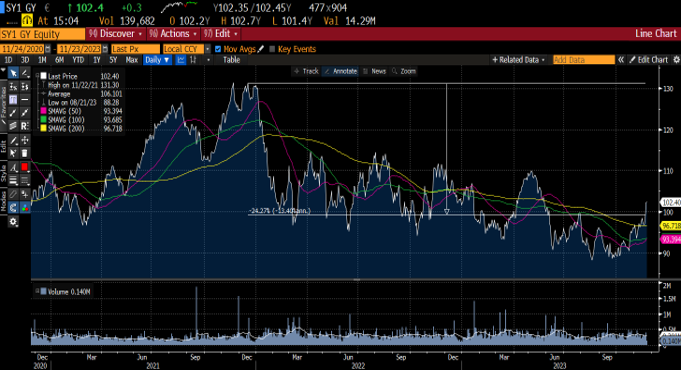Open the chart type extra dropdown arrow
Screen dimensions: 681x370
(208, 60)
